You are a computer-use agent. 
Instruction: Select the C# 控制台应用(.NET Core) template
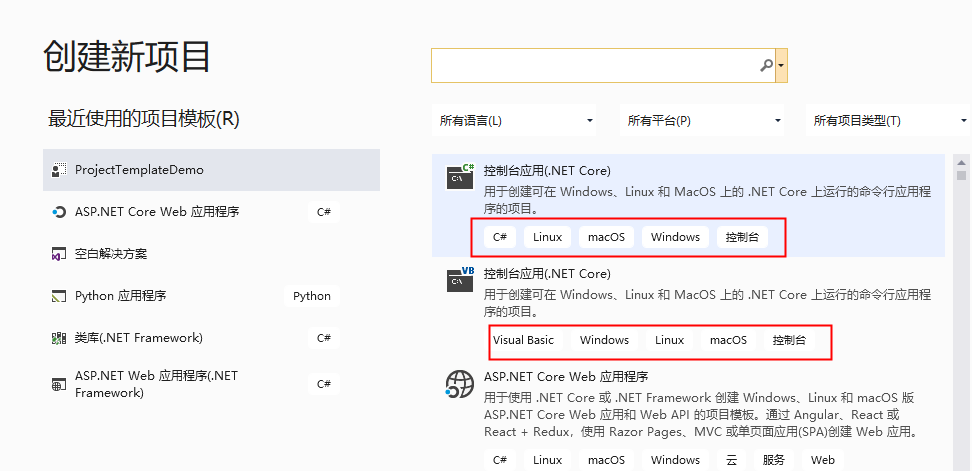coord(688,206)
